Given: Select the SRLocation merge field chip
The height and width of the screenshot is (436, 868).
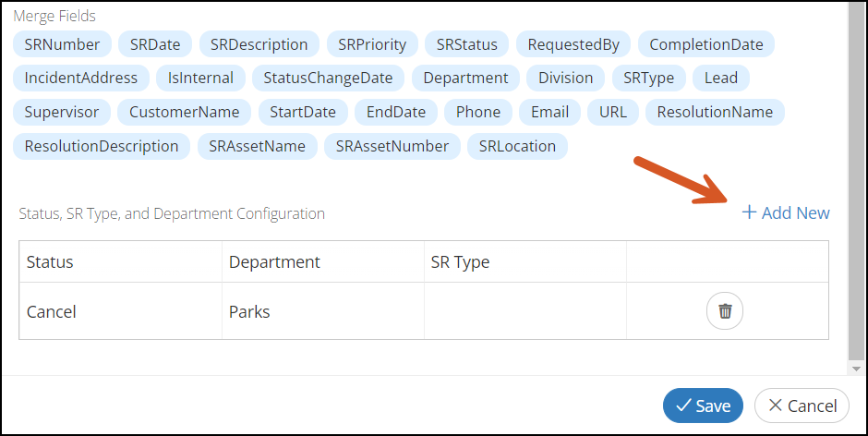Looking at the screenshot, I should tap(518, 146).
